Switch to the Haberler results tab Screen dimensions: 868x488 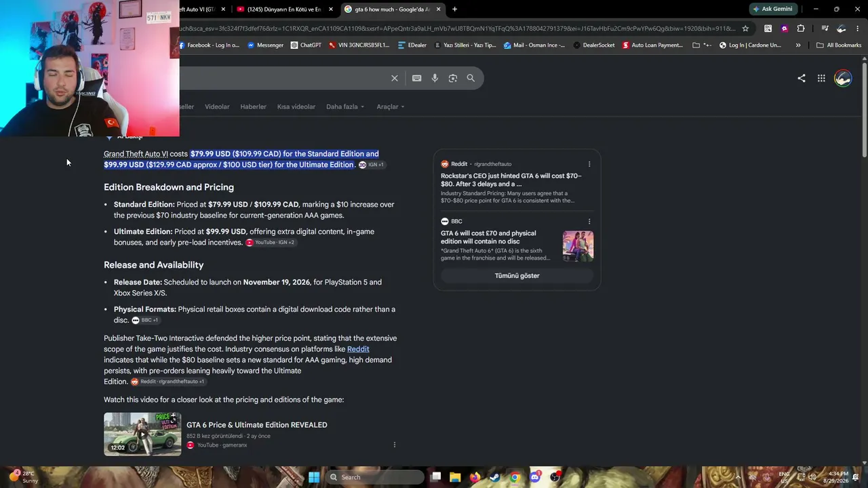pos(253,106)
